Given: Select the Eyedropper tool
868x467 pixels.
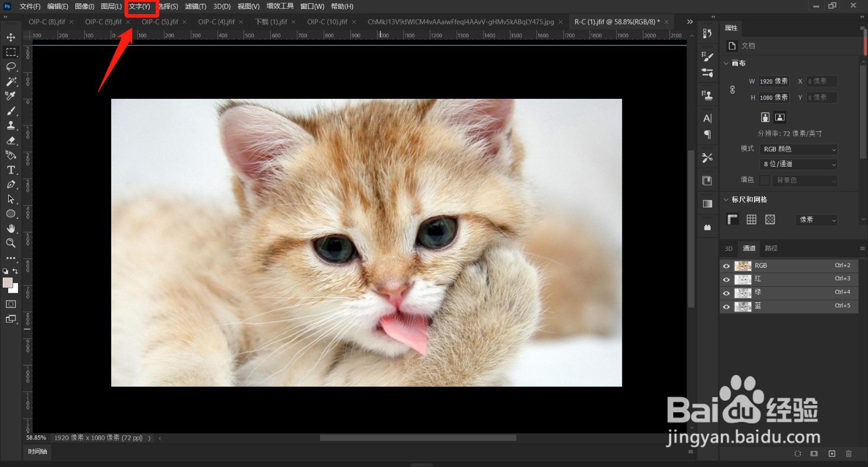Looking at the screenshot, I should pyautogui.click(x=11, y=96).
